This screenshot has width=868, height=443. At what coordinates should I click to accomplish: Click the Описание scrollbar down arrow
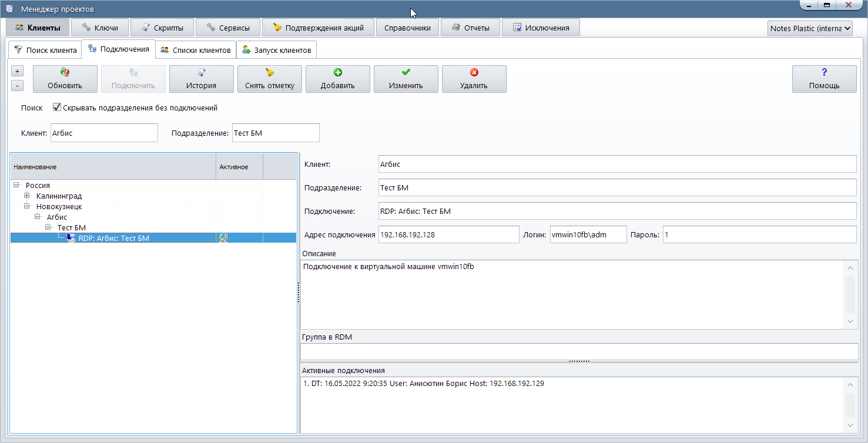pyautogui.click(x=850, y=321)
